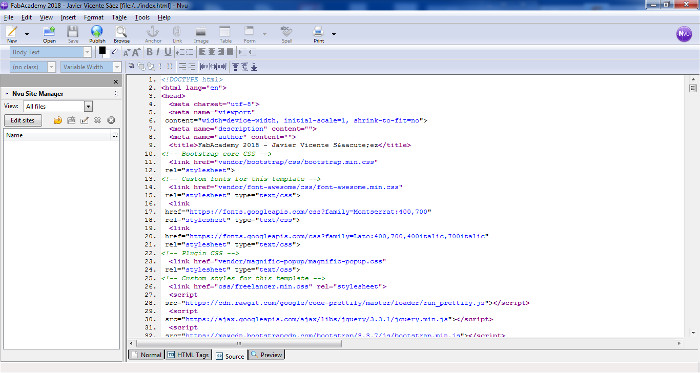Open the All files view dropdown
The width and height of the screenshot is (700, 373).
coord(58,107)
